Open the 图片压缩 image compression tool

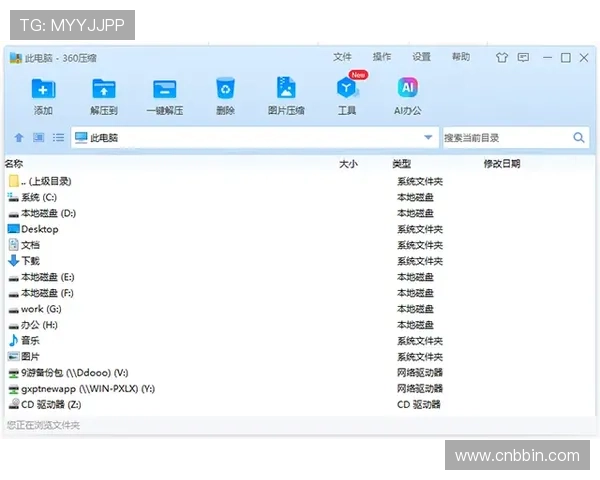click(286, 88)
